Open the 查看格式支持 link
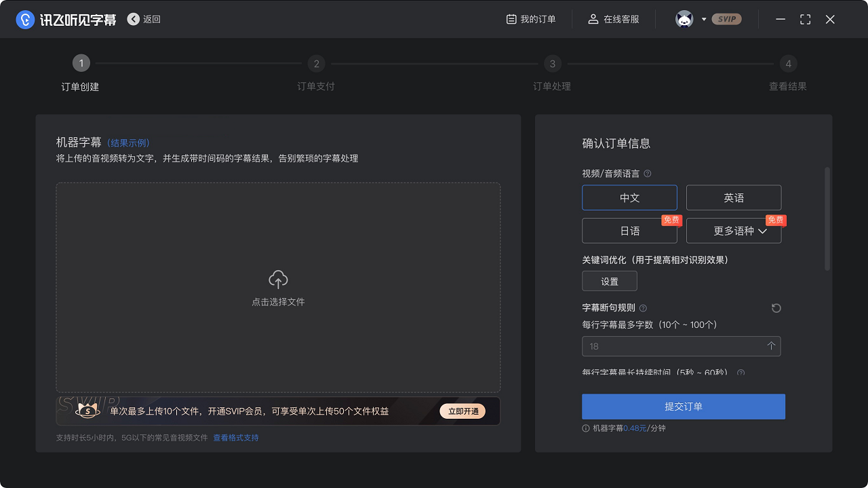 pos(235,438)
